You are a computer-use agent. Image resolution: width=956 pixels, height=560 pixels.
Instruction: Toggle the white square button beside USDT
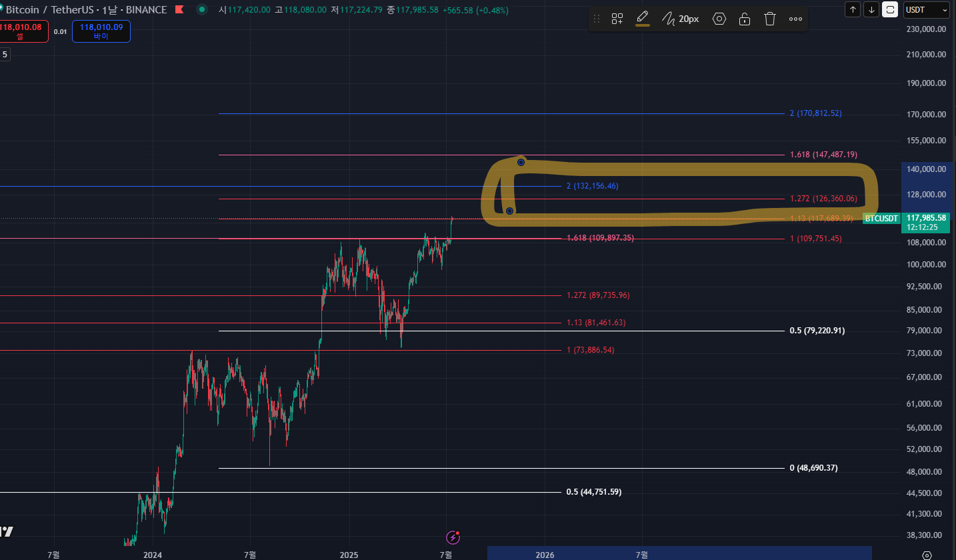tap(890, 9)
